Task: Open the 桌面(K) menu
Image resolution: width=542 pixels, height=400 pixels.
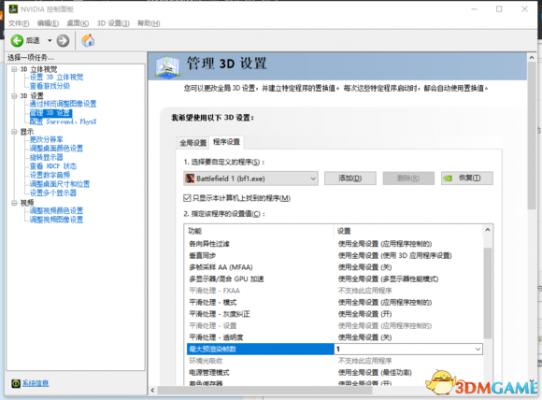Action: pos(77,23)
